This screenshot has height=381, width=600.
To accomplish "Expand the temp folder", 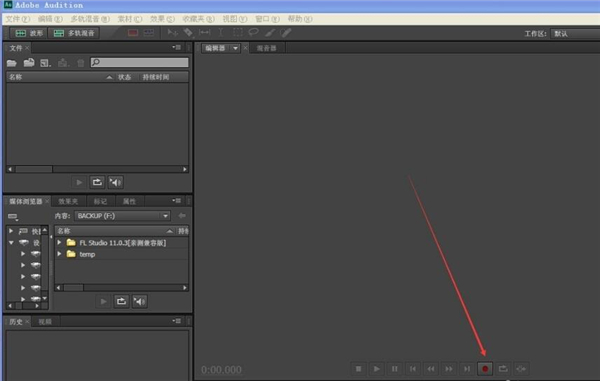I will [59, 254].
